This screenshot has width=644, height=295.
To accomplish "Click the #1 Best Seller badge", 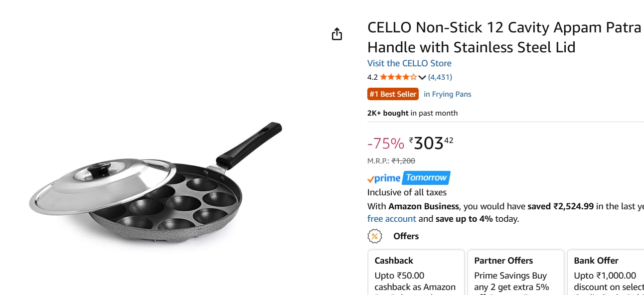I will point(393,94).
